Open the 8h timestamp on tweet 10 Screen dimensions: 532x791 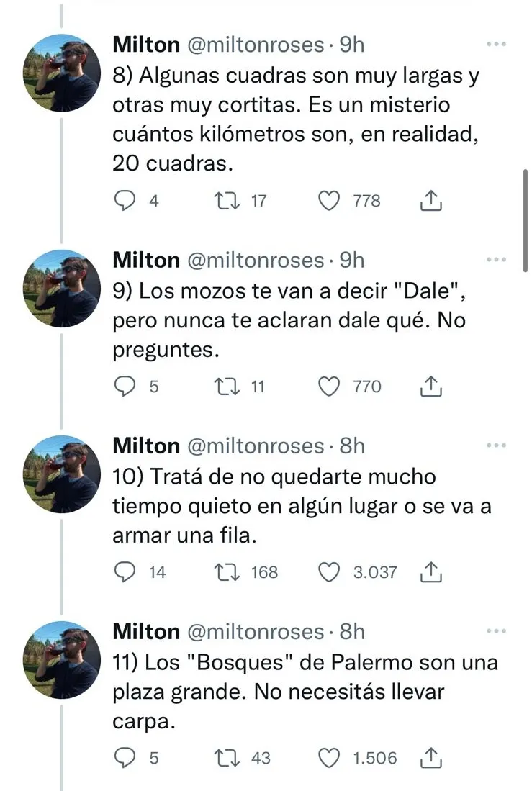352,446
